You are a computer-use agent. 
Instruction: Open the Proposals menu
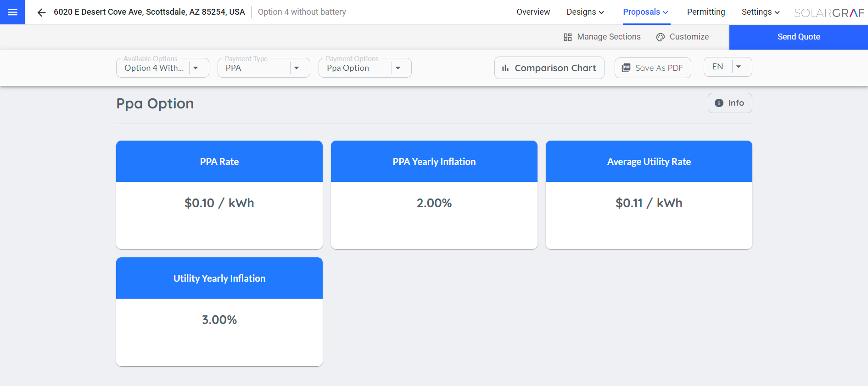click(x=645, y=12)
